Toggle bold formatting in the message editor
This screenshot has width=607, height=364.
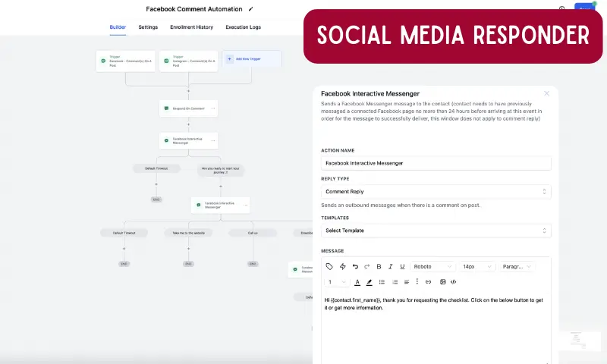[x=379, y=267]
